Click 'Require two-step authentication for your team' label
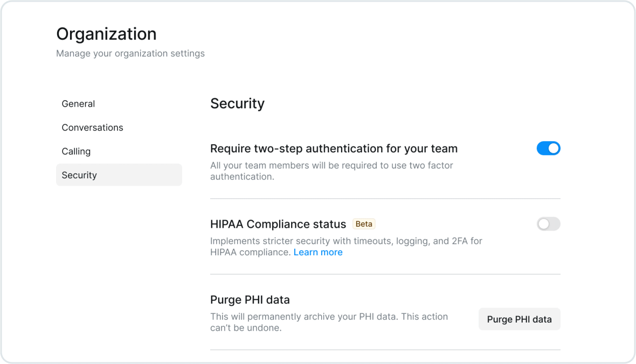Screen dimensions: 636x364 point(334,149)
